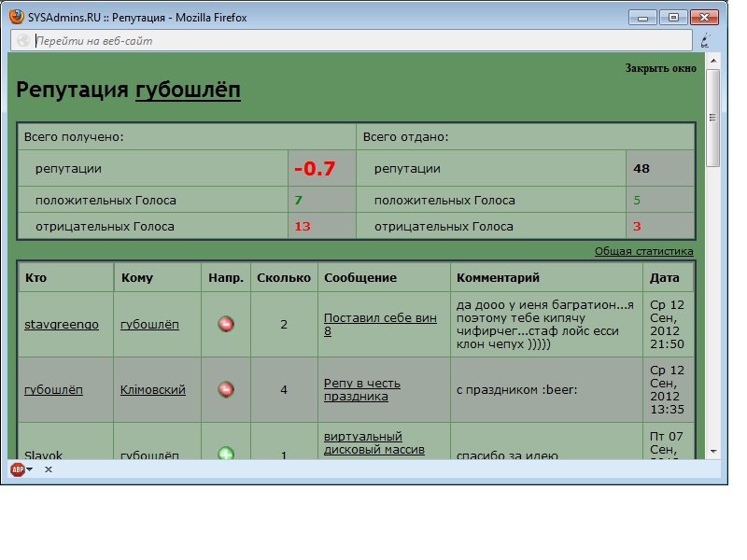Click the 'Всего получено:' label
This screenshot has width=747, height=560.
[74, 137]
